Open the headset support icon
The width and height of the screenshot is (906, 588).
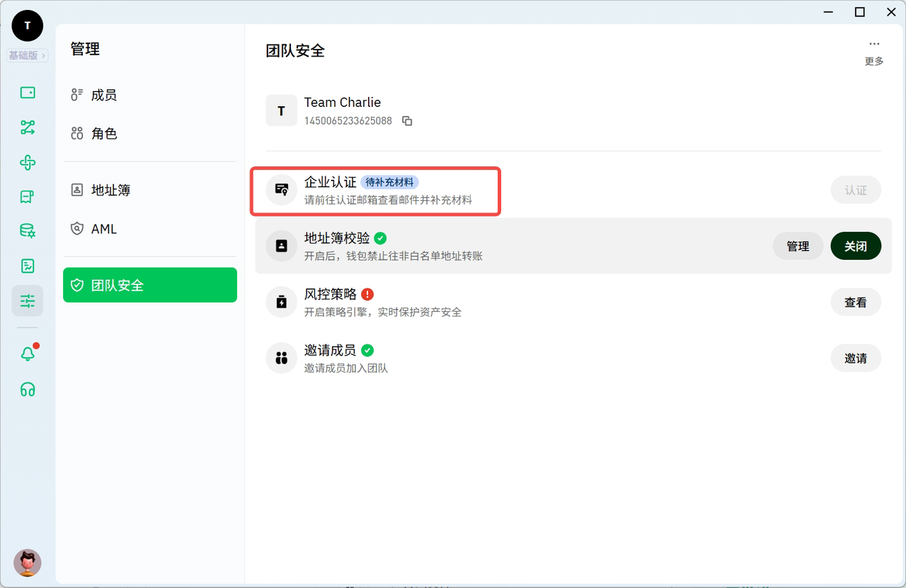pos(28,389)
